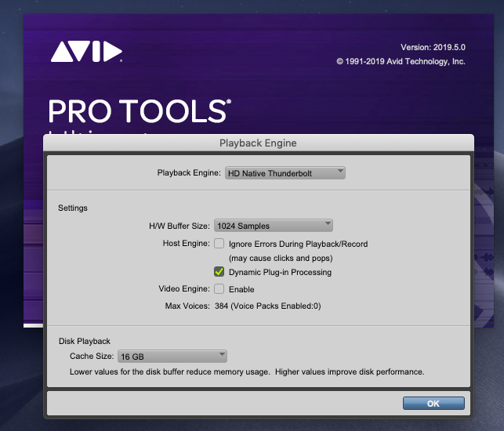Screen dimensions: 504x431
Task: Enable the Video Engine checkbox
Action: point(219,288)
